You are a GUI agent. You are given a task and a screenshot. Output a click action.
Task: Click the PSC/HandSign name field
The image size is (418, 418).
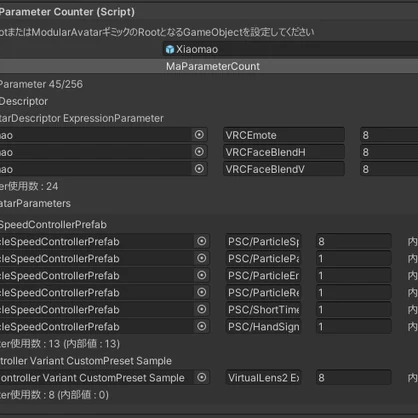coord(263,326)
